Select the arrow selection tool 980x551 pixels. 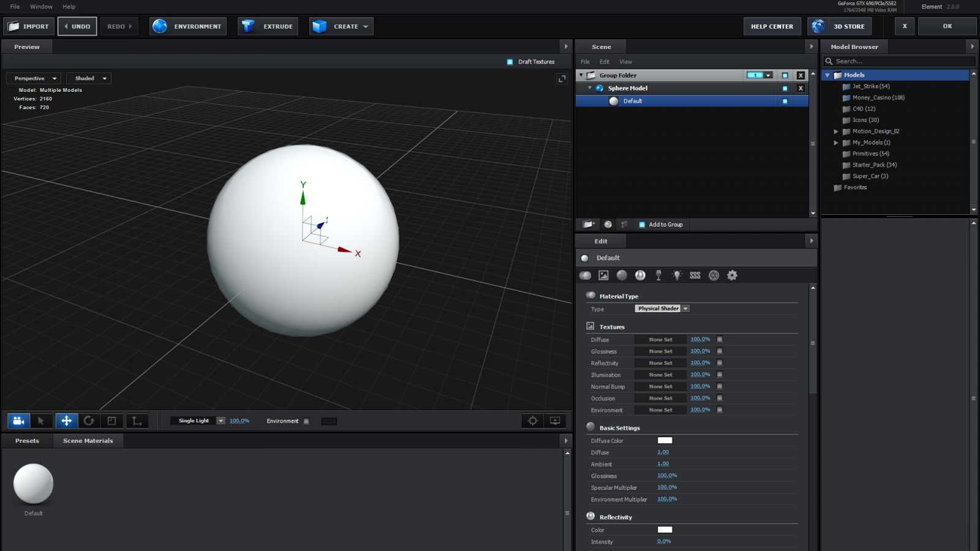click(x=42, y=421)
